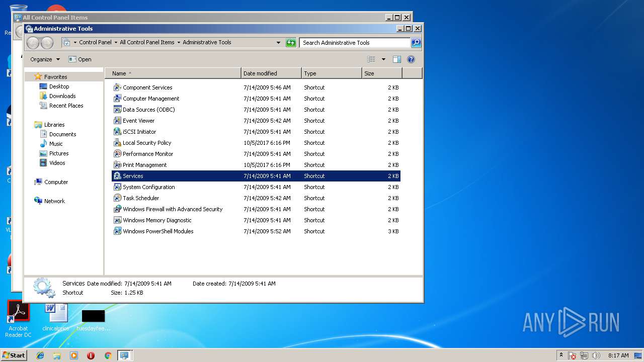Open Computer in navigation pane
Viewport: 644px width, 362px height.
click(56, 182)
